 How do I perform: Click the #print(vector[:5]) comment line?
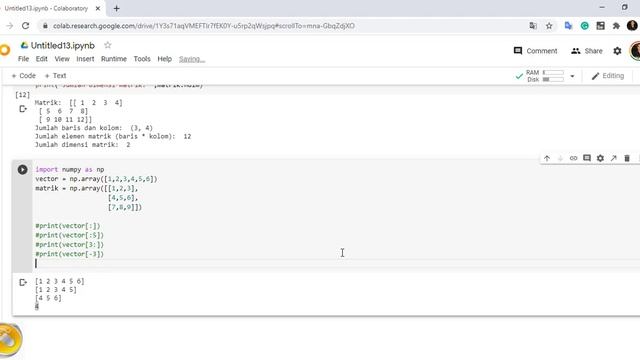[x=70, y=235]
